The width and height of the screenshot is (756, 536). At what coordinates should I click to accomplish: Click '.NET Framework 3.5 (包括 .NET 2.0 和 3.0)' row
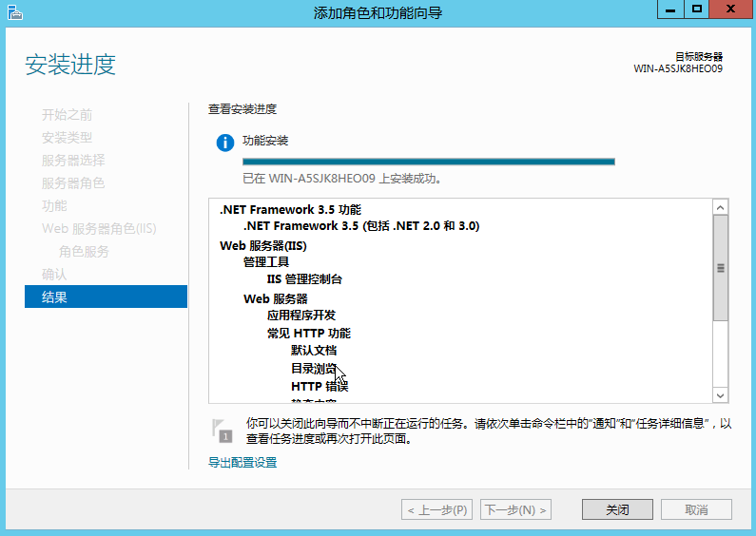pos(361,226)
